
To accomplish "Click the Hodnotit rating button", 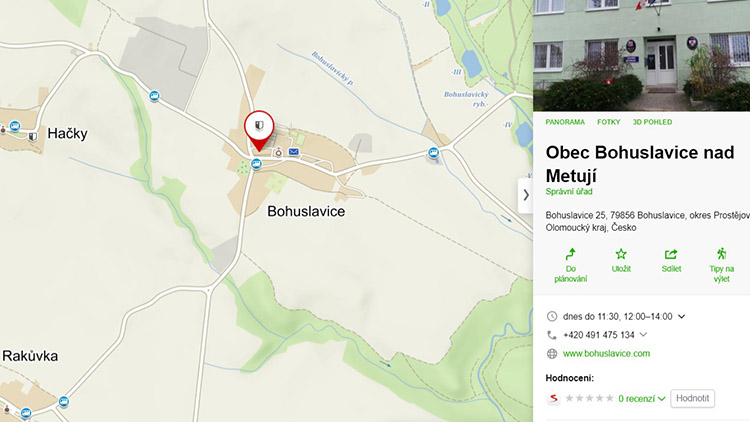I will pos(692,399).
